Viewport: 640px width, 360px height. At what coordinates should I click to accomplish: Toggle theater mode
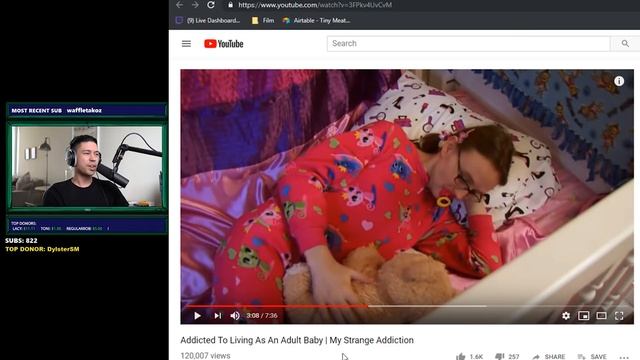(601, 316)
